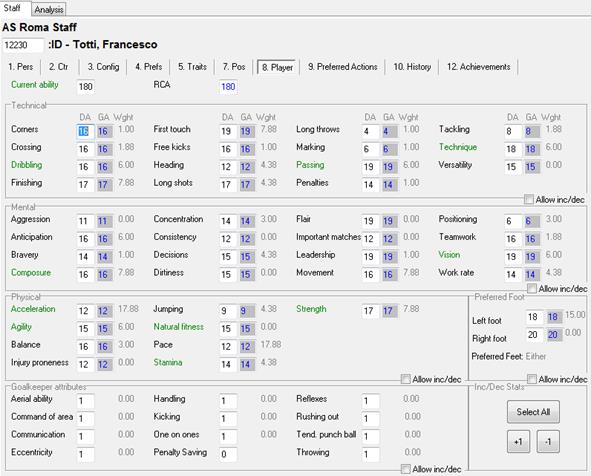Viewport: 591px width, 476px height.
Task: Click the Aggression DA field
Action: pyautogui.click(x=86, y=221)
